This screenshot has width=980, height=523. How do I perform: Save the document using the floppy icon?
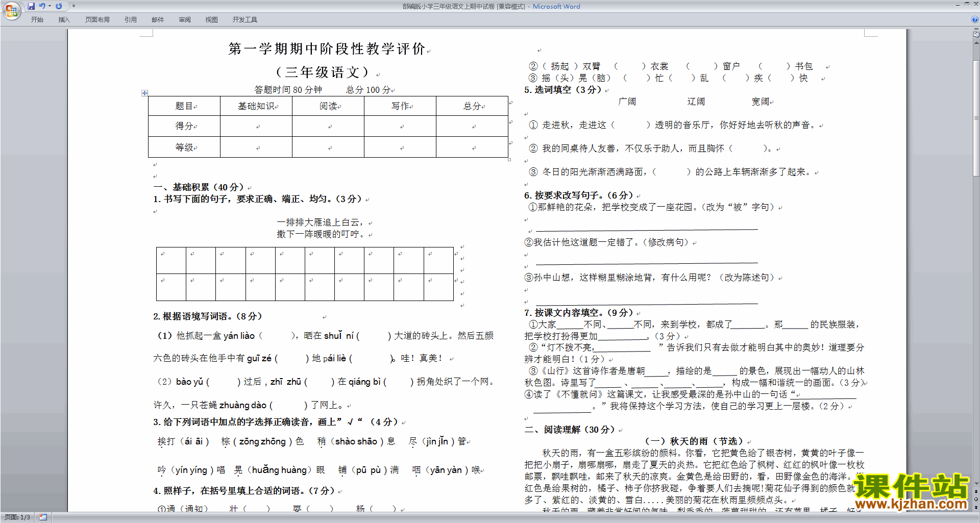point(31,6)
